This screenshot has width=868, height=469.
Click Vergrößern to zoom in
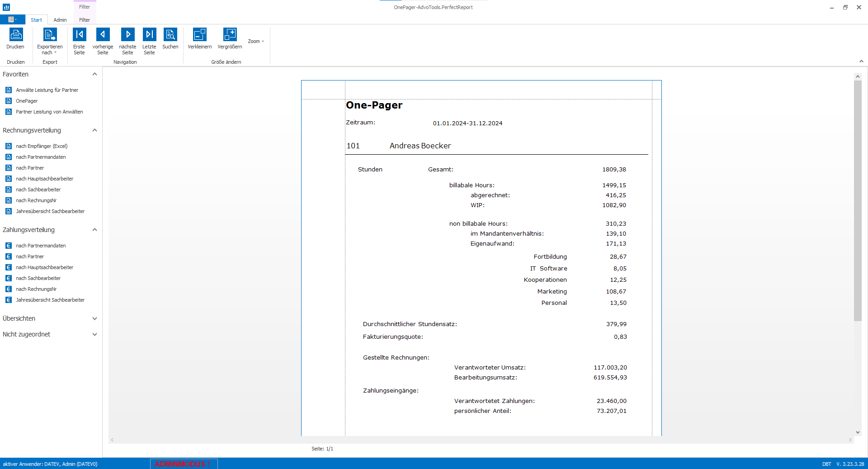point(230,39)
